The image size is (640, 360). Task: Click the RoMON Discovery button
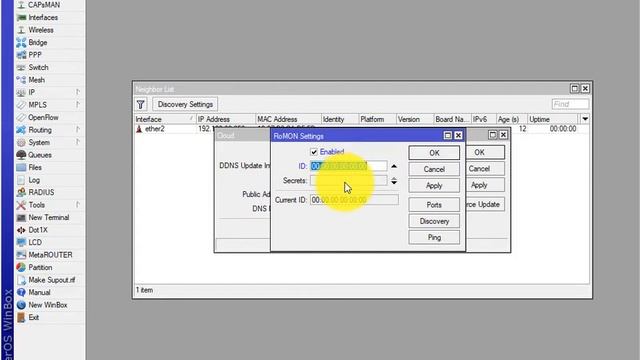coord(434,221)
